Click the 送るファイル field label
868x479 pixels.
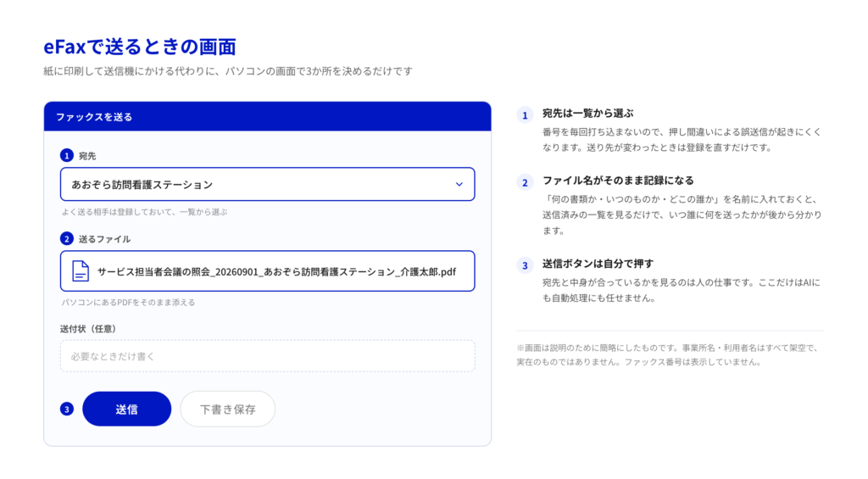click(x=104, y=239)
